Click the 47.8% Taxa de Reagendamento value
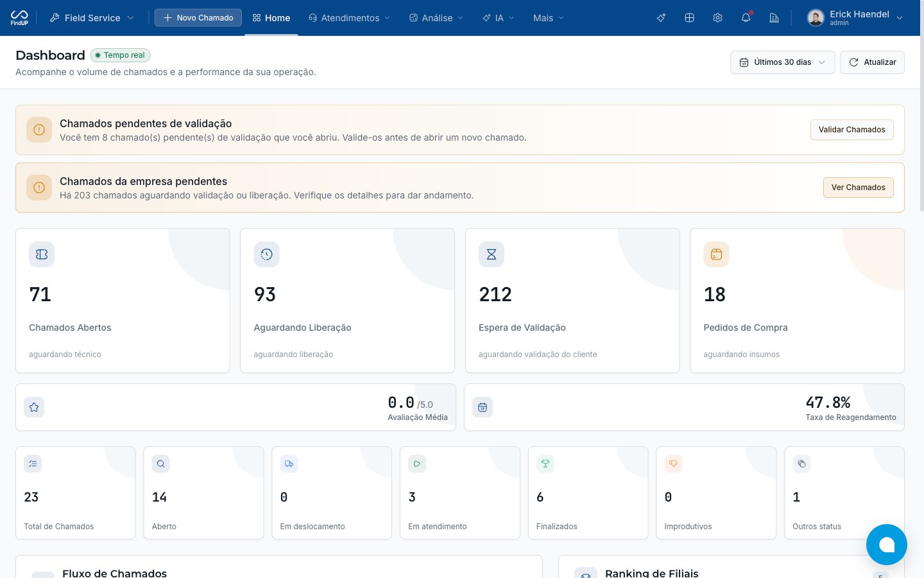Screen dimensions: 924x578 coord(828,403)
